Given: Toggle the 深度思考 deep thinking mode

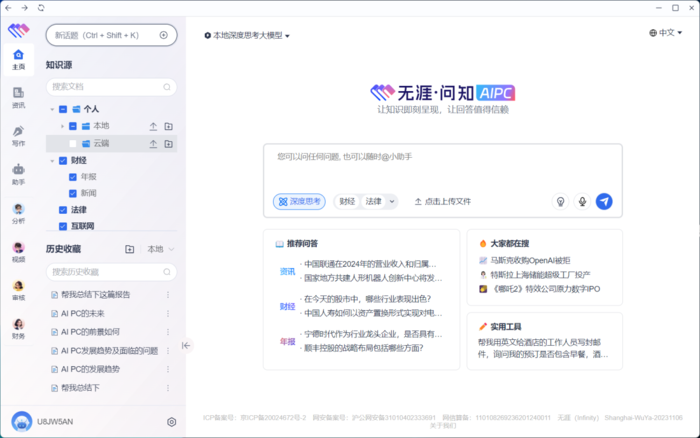Looking at the screenshot, I should tap(300, 201).
